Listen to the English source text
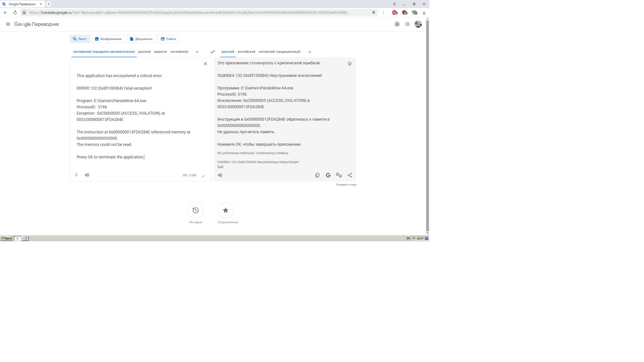This screenshot has width=644, height=362. coord(87,175)
